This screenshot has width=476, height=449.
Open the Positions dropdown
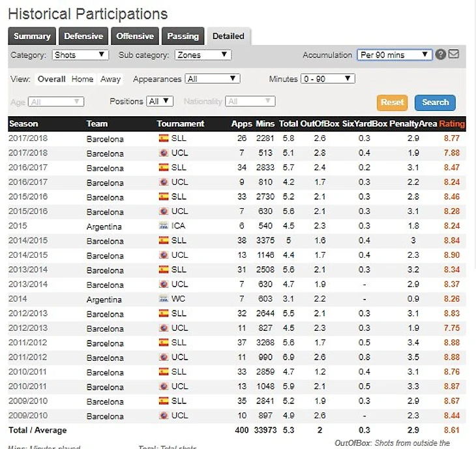[160, 101]
